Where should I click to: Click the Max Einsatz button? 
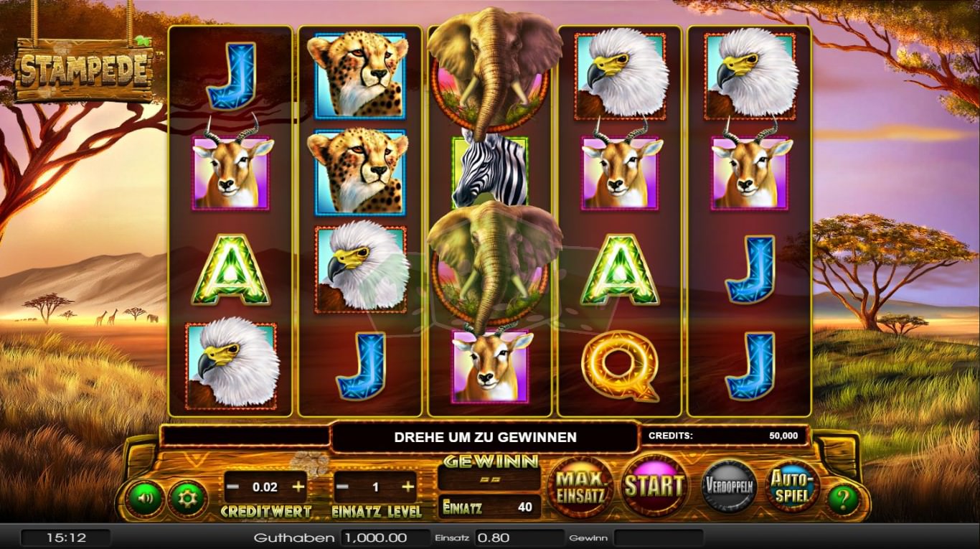coord(581,487)
